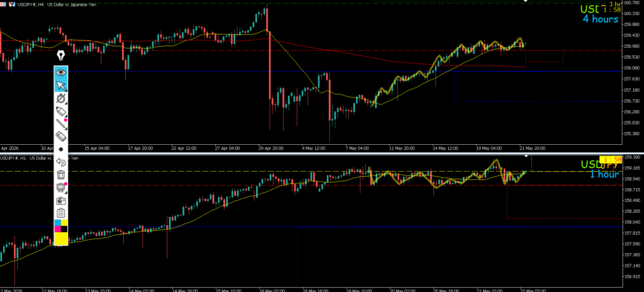
Task: Click the white shift marker atop the H4 chart
Action: coord(525,1)
